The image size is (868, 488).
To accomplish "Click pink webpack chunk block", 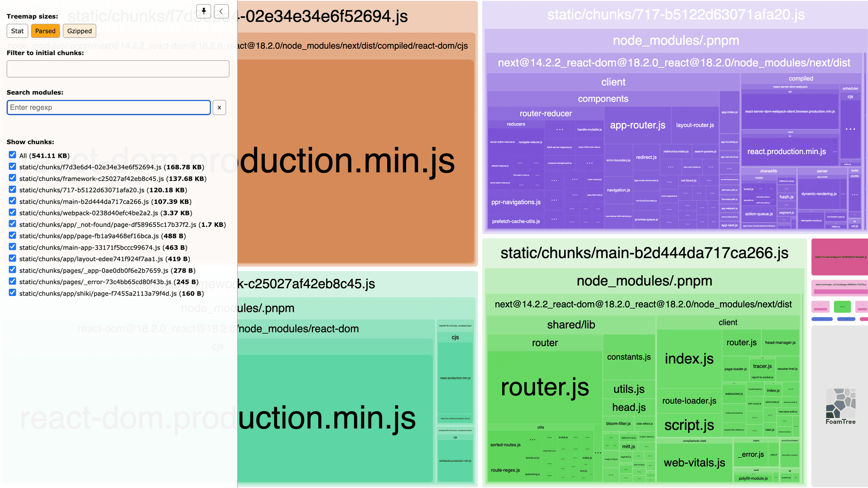I will pyautogui.click(x=840, y=257).
